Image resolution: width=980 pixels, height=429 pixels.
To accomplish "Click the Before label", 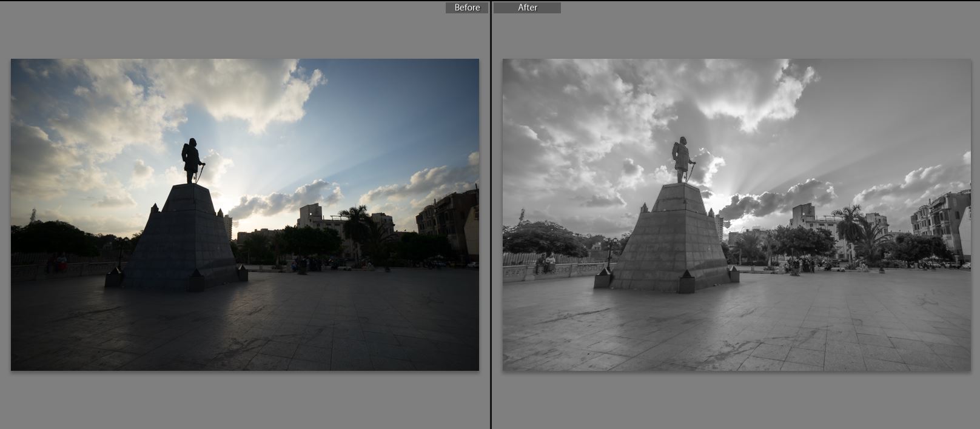I will point(466,8).
